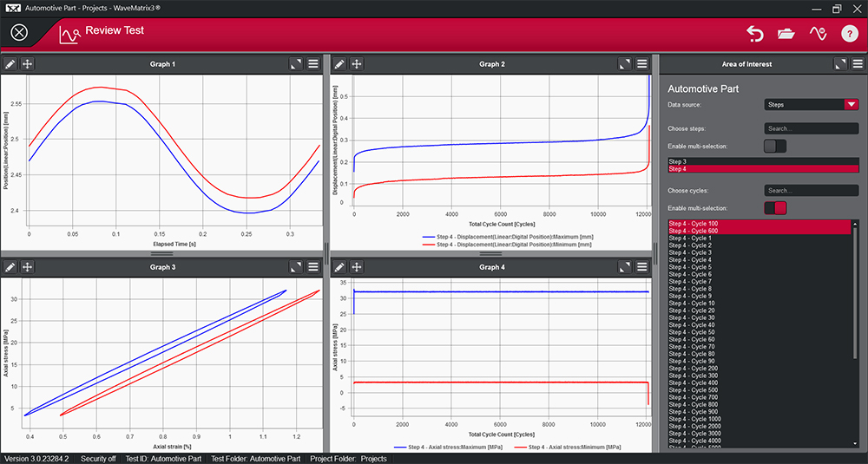Click the splitter handle below Graph 2
This screenshot has height=464, width=868.
click(x=491, y=253)
